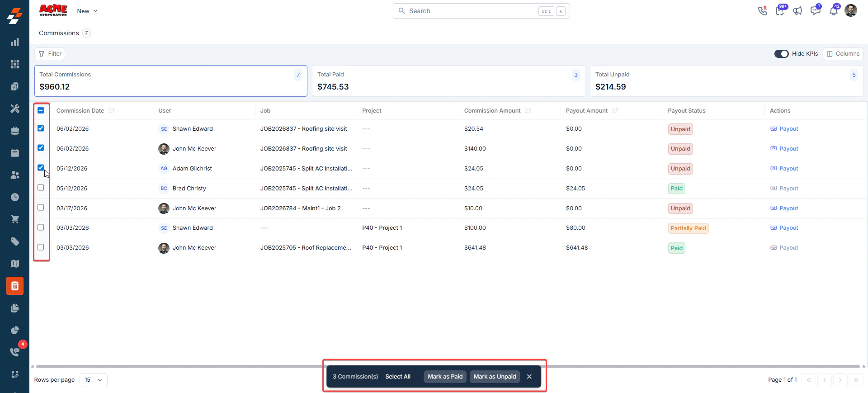Open the price tag sidebar icon
This screenshot has height=393, width=868.
pyautogui.click(x=15, y=241)
